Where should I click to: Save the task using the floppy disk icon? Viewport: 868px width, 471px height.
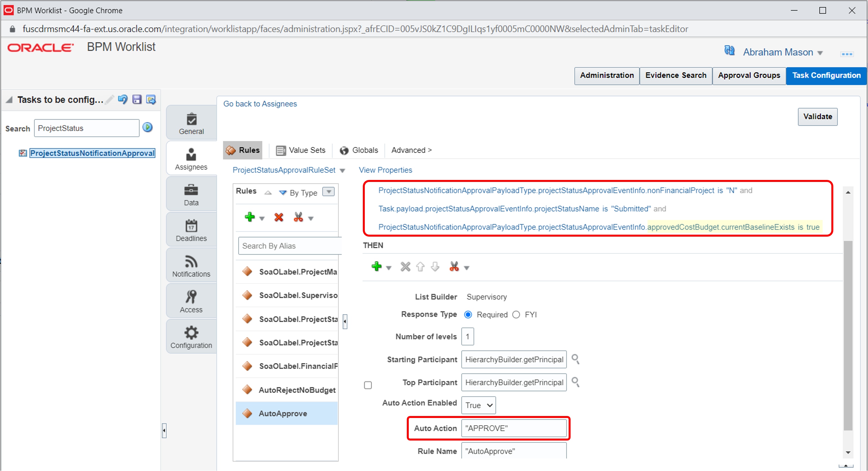point(137,100)
